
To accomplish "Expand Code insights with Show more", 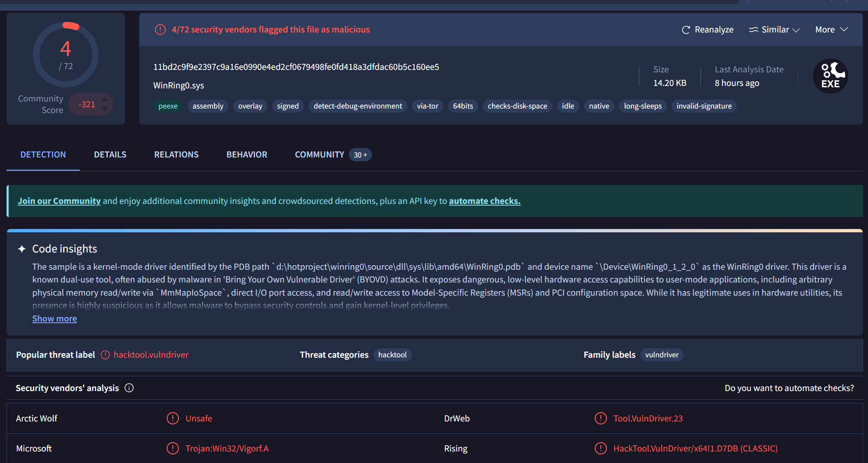I will tap(55, 319).
